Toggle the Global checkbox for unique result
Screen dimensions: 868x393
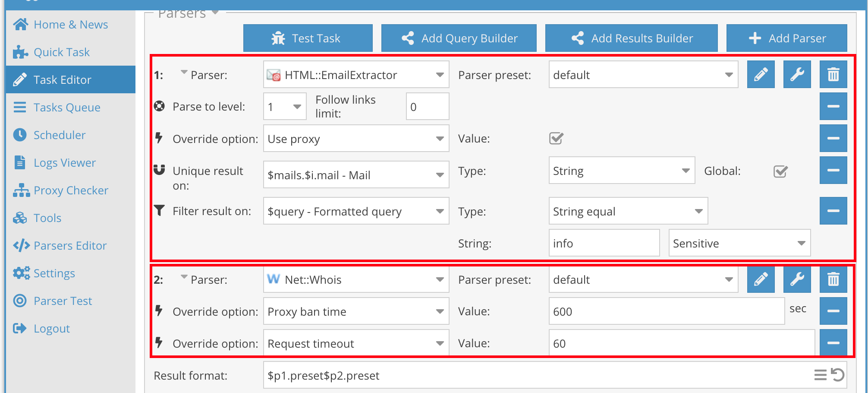point(780,171)
